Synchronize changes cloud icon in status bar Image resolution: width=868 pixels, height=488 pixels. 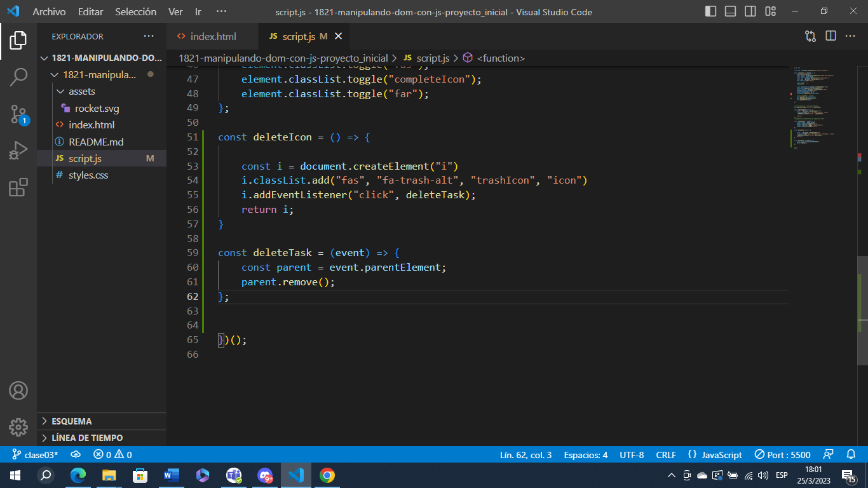76,455
